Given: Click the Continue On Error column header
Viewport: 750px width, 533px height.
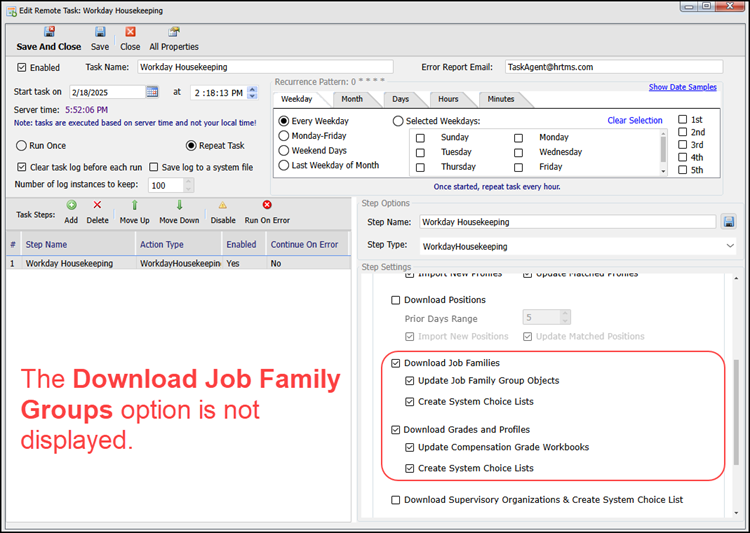Looking at the screenshot, I should point(308,244).
